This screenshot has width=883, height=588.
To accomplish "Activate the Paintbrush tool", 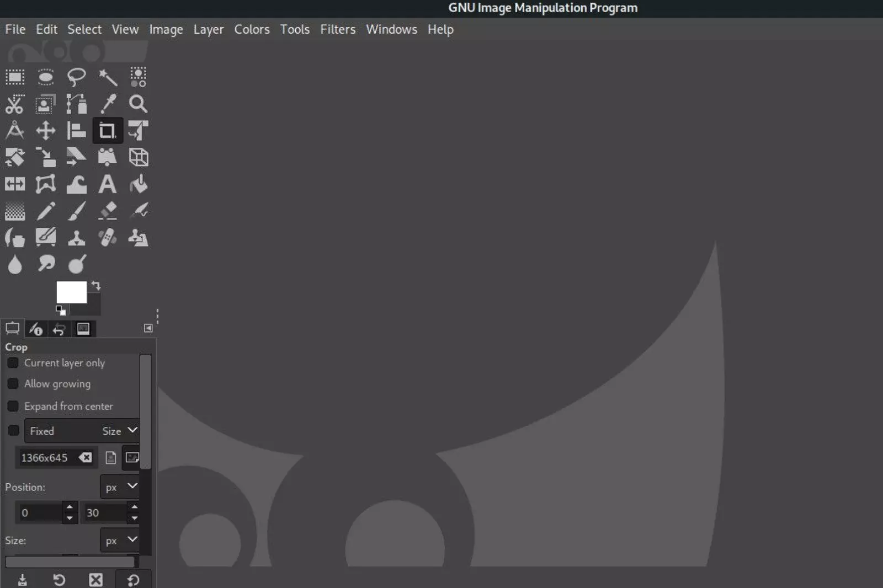I will pos(77,211).
